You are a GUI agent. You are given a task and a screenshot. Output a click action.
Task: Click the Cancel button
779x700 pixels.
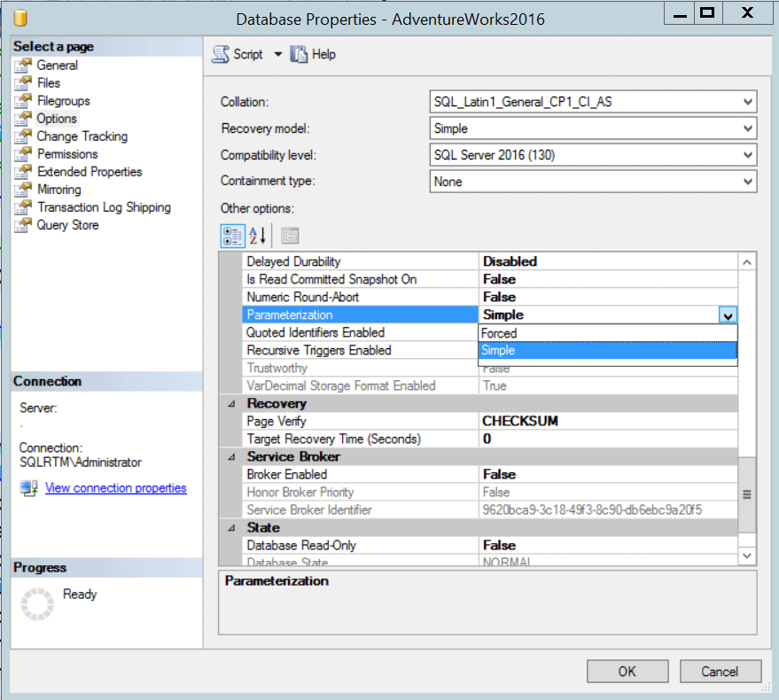[721, 672]
